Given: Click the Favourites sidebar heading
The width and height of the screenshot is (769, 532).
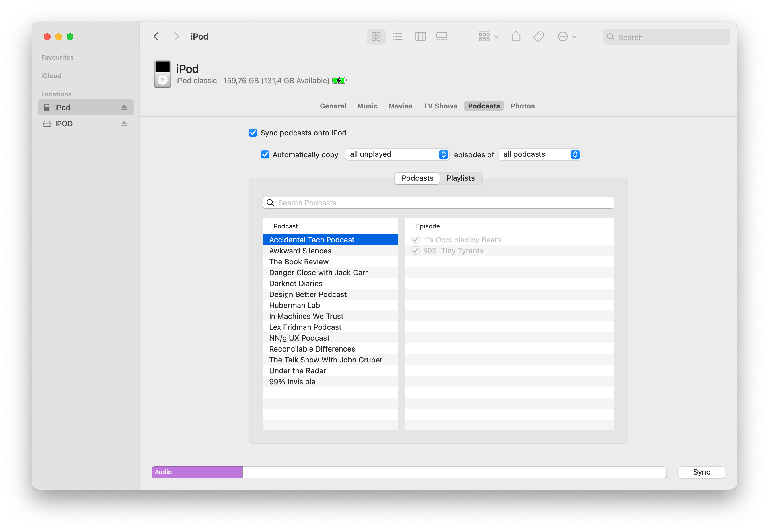Looking at the screenshot, I should click(57, 57).
